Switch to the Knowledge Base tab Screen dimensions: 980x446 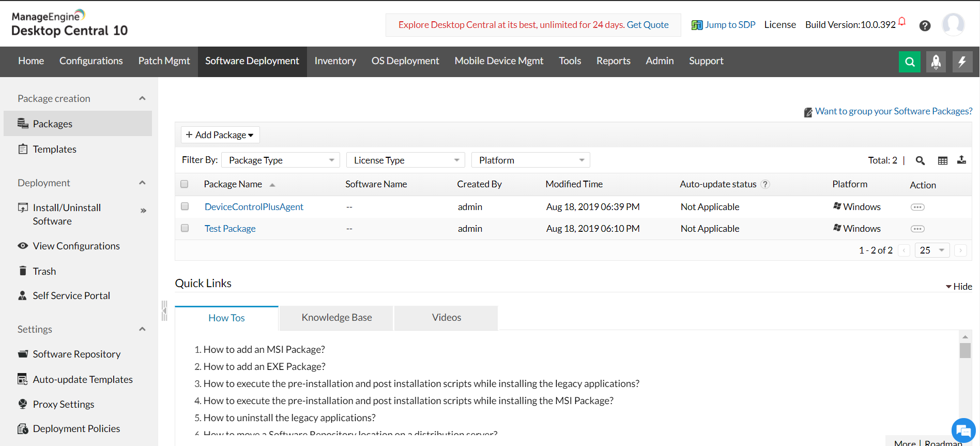(x=336, y=318)
